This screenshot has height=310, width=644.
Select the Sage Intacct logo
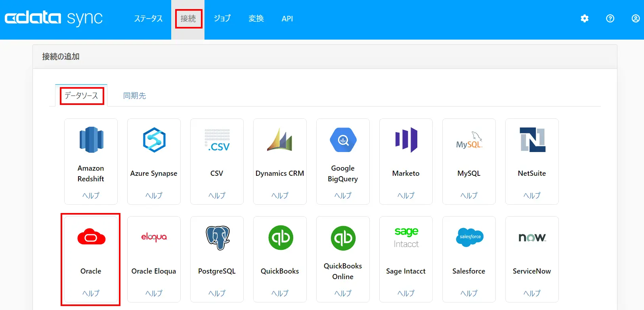click(x=406, y=238)
